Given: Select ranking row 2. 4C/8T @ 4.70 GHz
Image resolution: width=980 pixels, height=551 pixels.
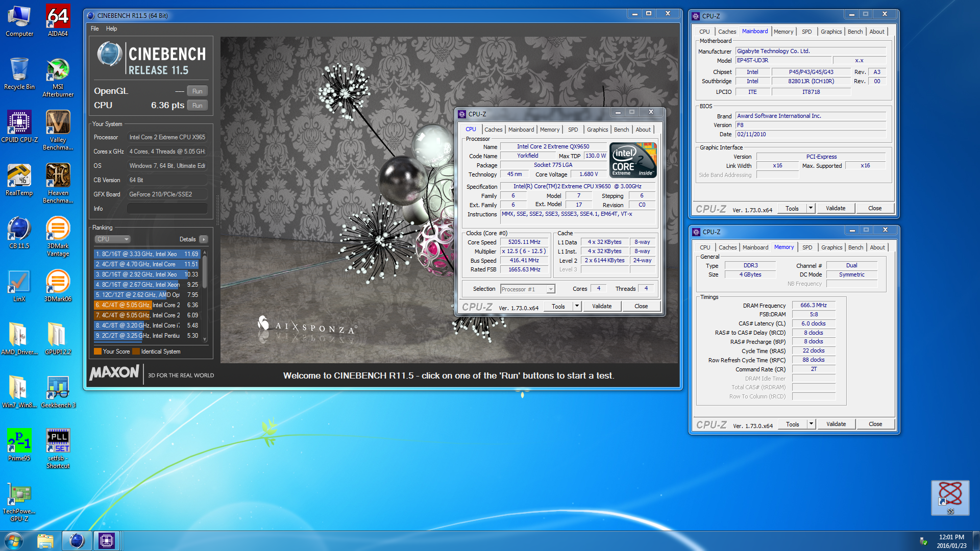Looking at the screenshot, I should point(146,264).
